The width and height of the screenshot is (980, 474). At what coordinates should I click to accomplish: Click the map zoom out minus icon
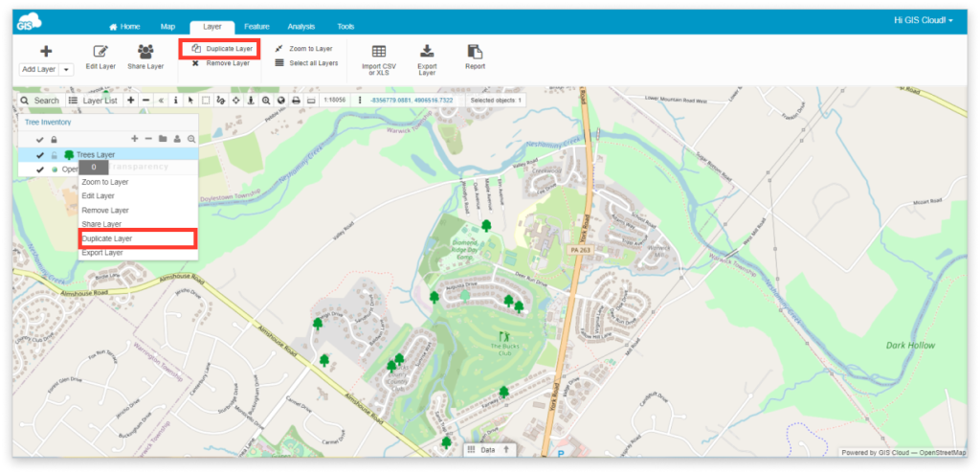[145, 100]
